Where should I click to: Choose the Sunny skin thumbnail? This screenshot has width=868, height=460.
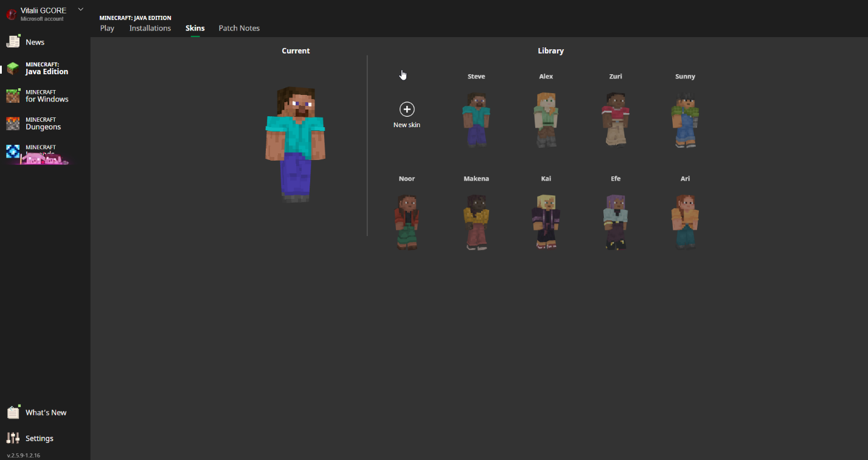click(x=685, y=119)
